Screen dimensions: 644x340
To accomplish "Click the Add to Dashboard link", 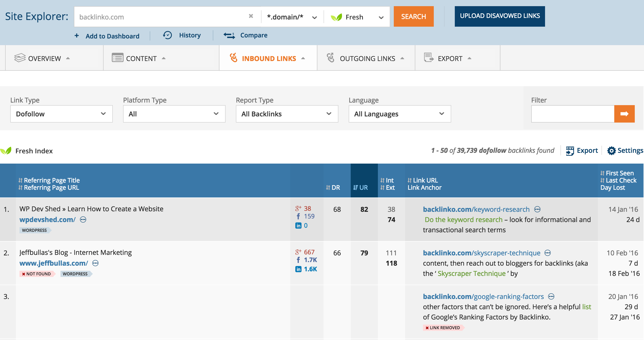I will click(x=113, y=36).
